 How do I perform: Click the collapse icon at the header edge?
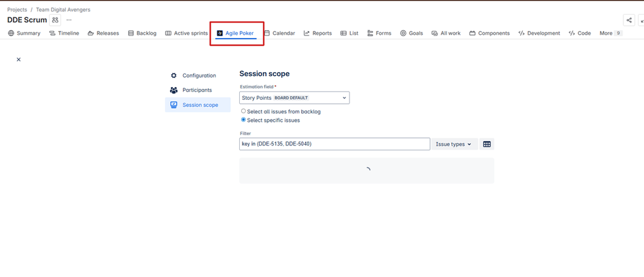[x=641, y=20]
